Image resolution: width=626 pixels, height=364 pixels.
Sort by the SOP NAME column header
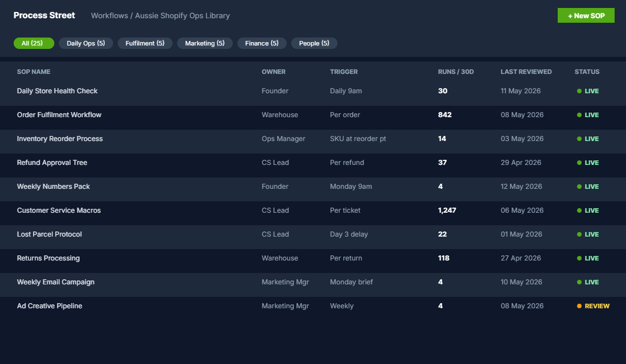pyautogui.click(x=34, y=72)
